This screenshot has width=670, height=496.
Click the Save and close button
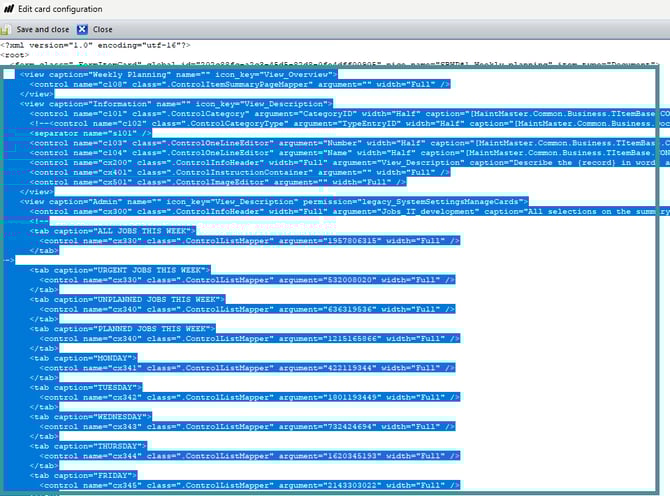(x=43, y=29)
